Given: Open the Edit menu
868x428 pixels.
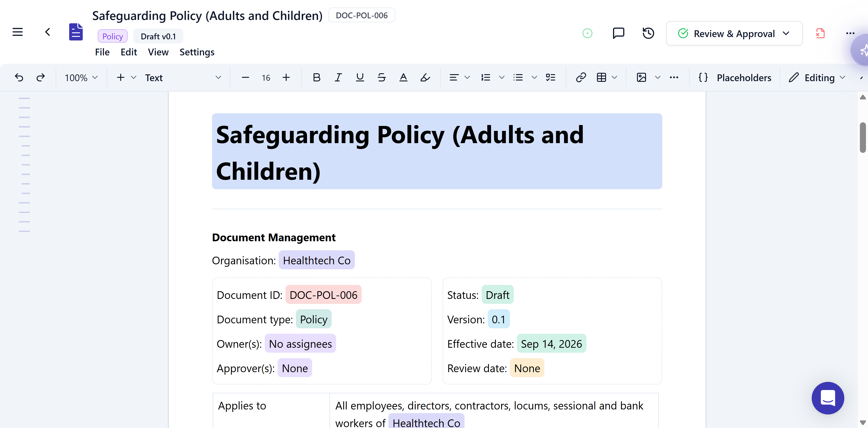Looking at the screenshot, I should (x=129, y=52).
